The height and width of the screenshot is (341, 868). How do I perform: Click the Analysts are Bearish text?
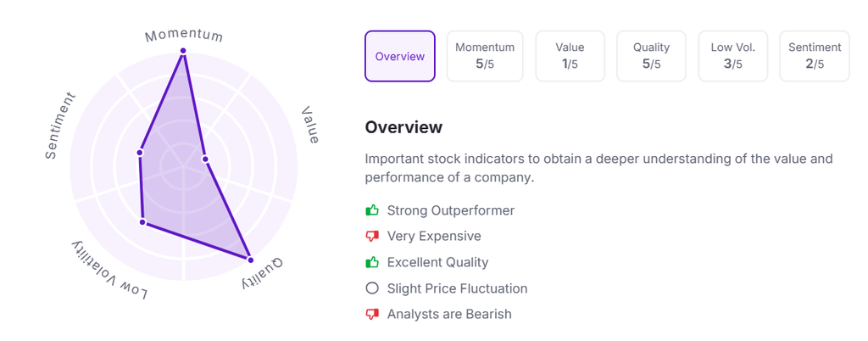448,314
